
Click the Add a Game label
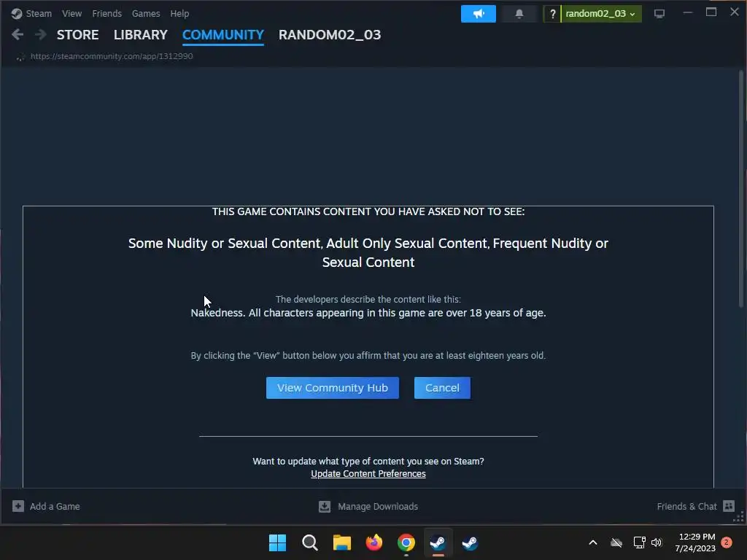55,506
